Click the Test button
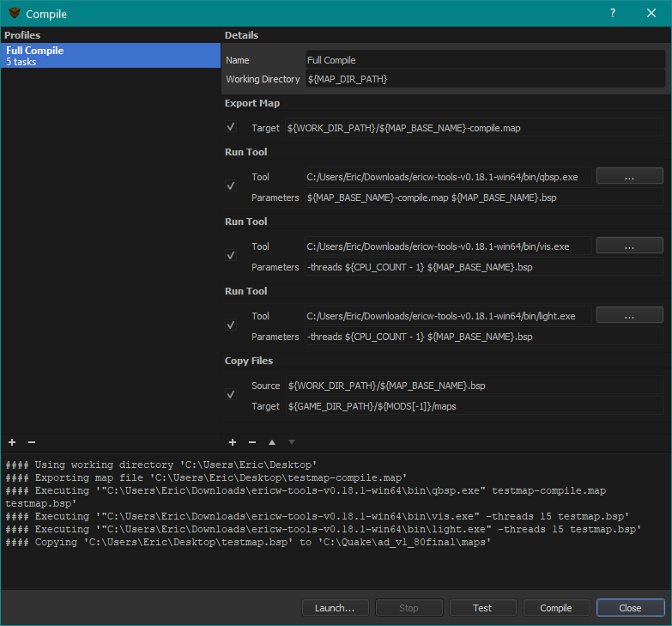672x626 pixels. pyautogui.click(x=482, y=608)
